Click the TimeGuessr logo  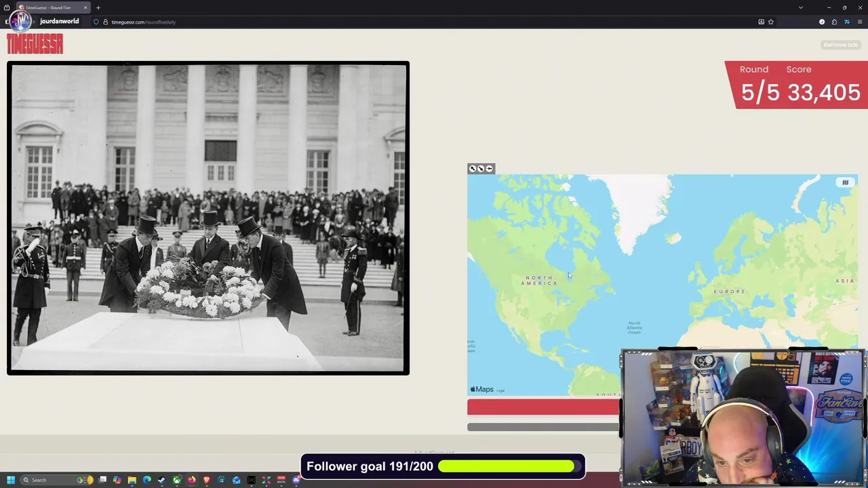[35, 44]
